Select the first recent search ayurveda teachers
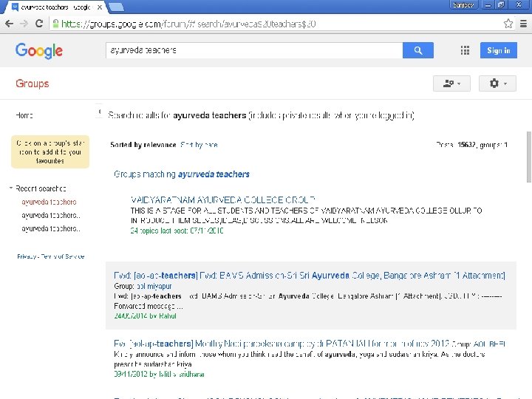532x399 pixels. (x=49, y=202)
